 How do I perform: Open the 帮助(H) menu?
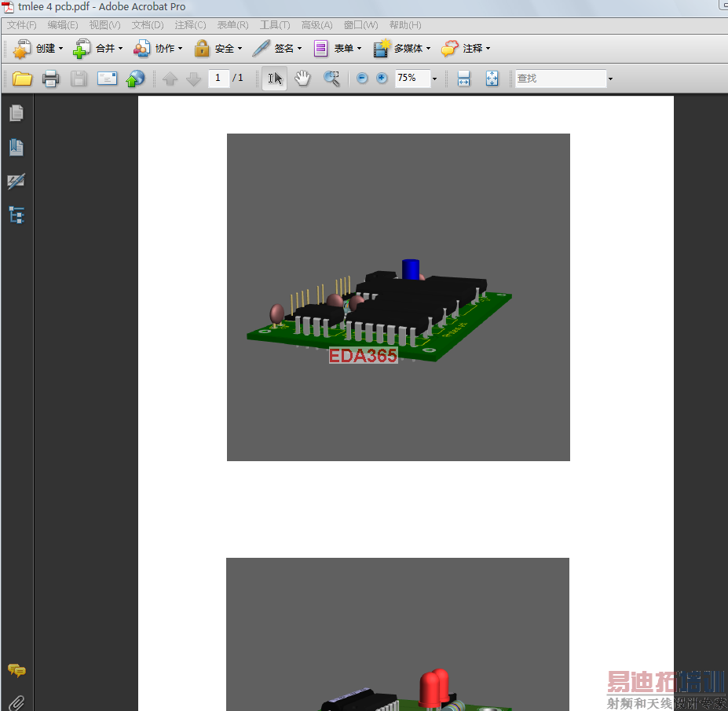(405, 25)
